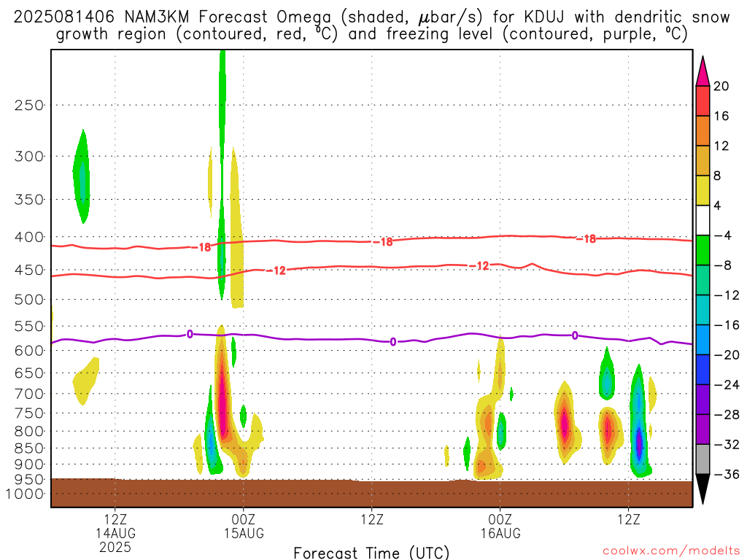Click the colorbar value label 16
This screenshot has width=747, height=560.
click(721, 116)
